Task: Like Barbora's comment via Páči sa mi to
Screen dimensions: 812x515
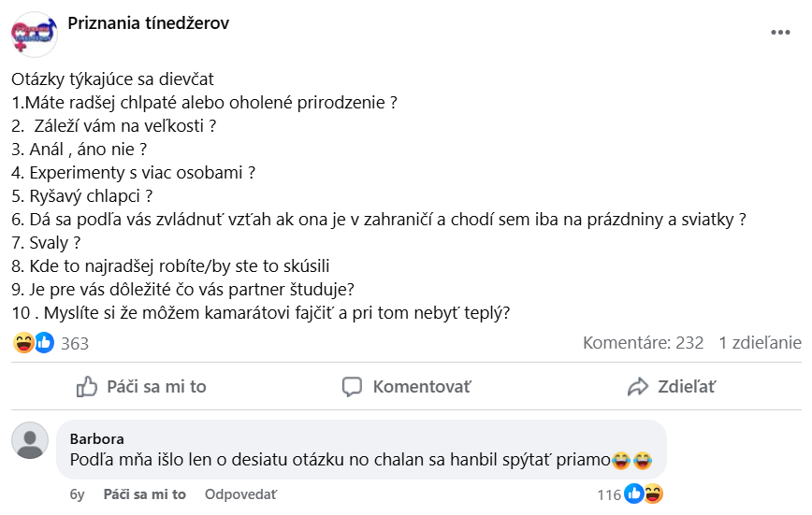Action: [144, 494]
